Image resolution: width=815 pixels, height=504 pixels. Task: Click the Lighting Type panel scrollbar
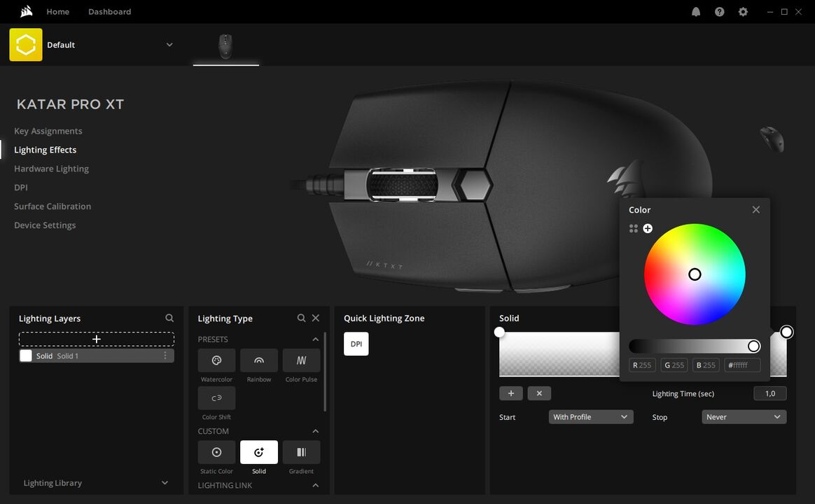[325, 372]
